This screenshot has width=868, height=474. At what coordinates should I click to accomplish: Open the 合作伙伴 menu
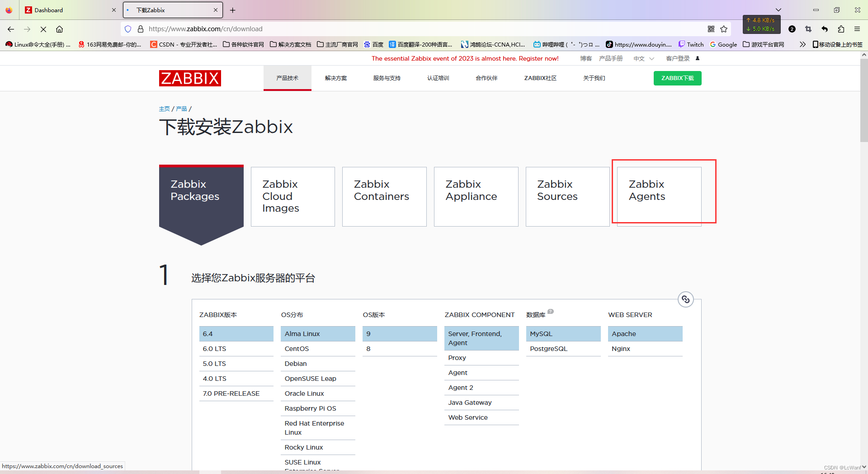[486, 78]
